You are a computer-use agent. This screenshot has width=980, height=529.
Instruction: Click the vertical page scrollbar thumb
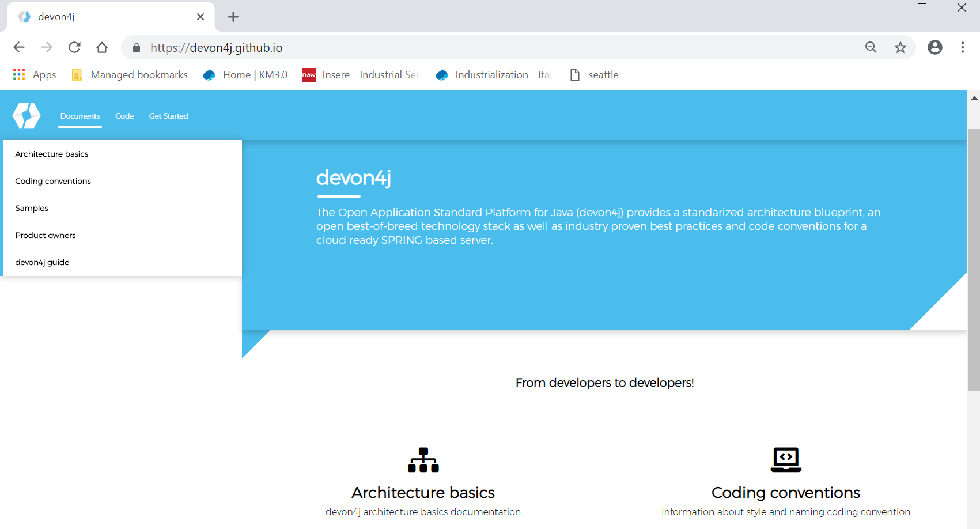pyautogui.click(x=974, y=259)
